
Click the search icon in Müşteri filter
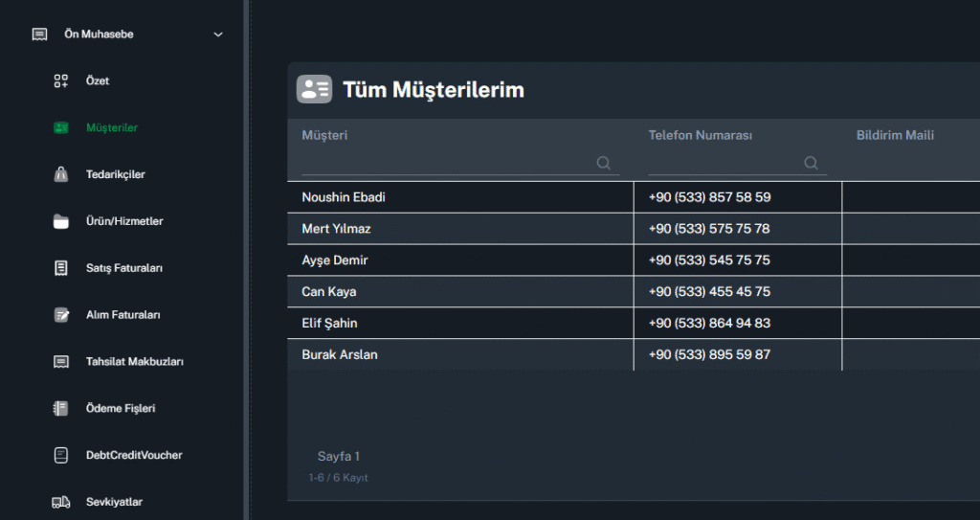tap(604, 163)
